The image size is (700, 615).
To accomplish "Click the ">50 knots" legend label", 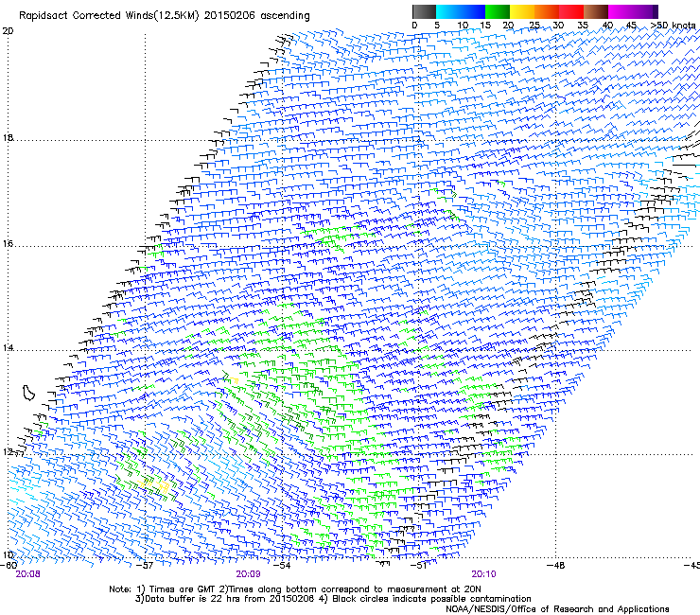I will pyautogui.click(x=673, y=26).
